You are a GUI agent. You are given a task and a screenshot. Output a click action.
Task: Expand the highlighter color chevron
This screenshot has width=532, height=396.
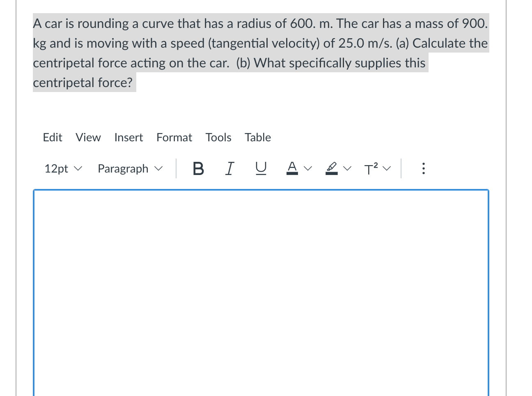click(347, 168)
